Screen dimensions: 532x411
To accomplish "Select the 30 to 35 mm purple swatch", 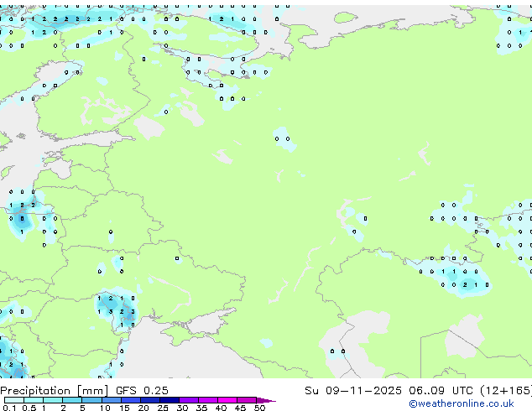I will (x=188, y=400).
